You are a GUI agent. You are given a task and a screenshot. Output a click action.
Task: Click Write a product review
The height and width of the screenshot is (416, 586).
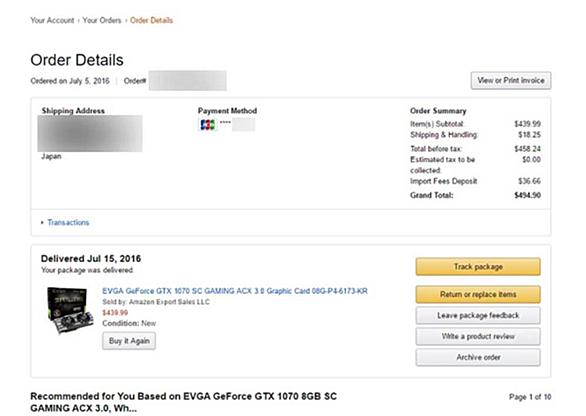(x=478, y=336)
